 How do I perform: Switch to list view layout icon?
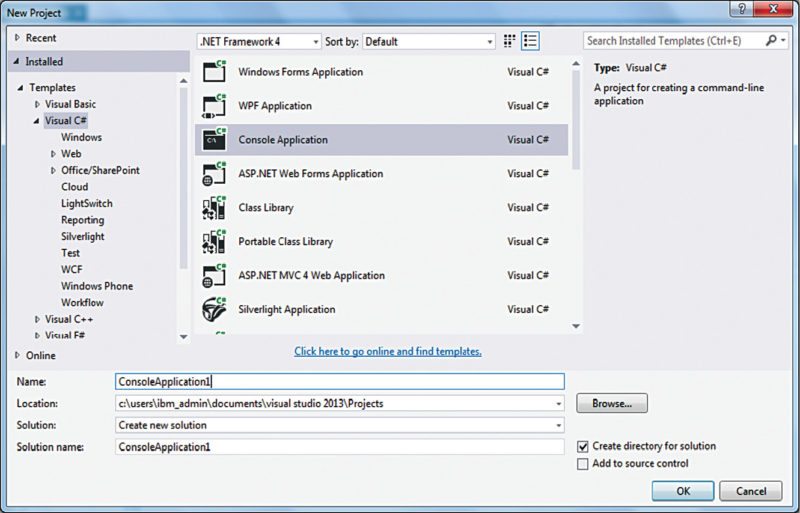530,41
